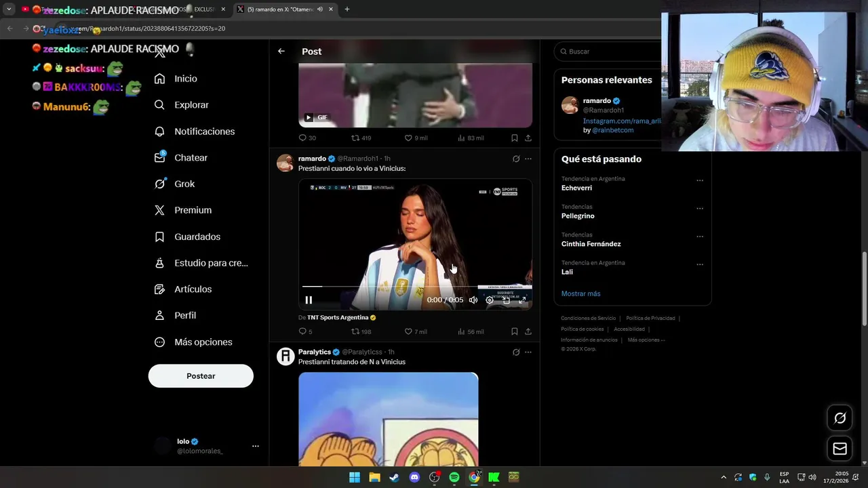Image resolution: width=868 pixels, height=488 pixels.
Task: Click the Postear button
Action: click(201, 376)
